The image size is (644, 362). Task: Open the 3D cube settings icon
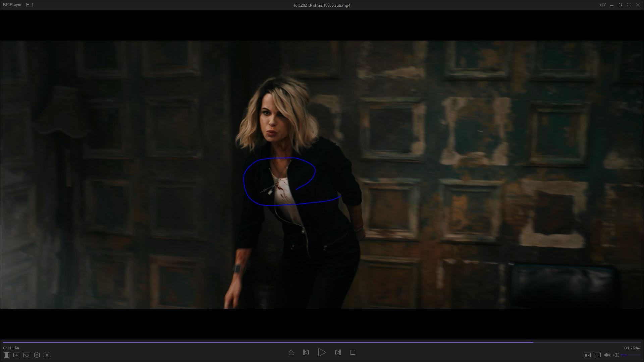tap(37, 355)
